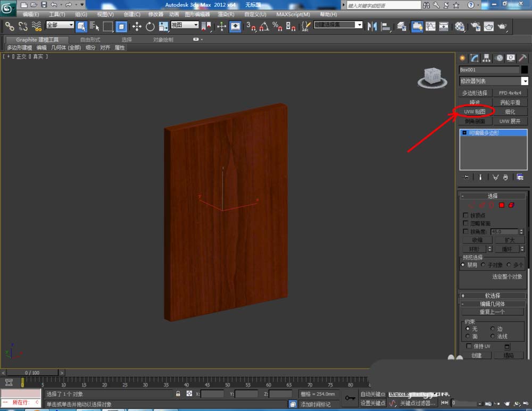The width and height of the screenshot is (532, 411).
Task: Click the FFD 4x4x4 modifier button
Action: (510, 93)
